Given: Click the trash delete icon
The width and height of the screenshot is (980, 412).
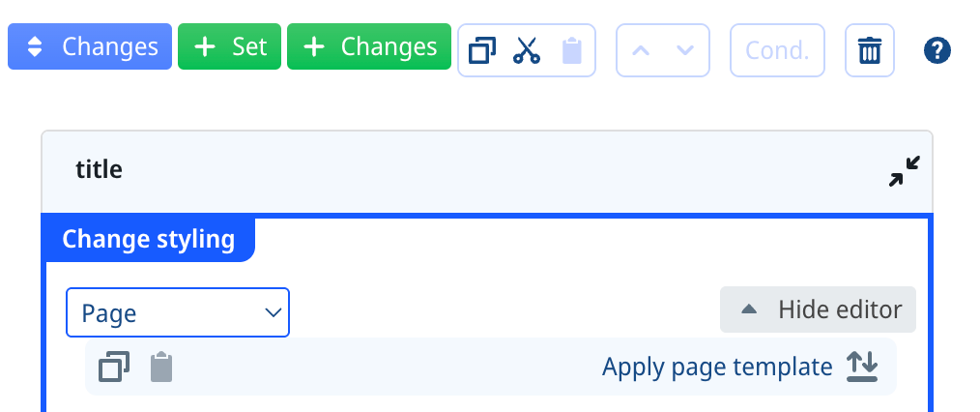Looking at the screenshot, I should pos(870,50).
